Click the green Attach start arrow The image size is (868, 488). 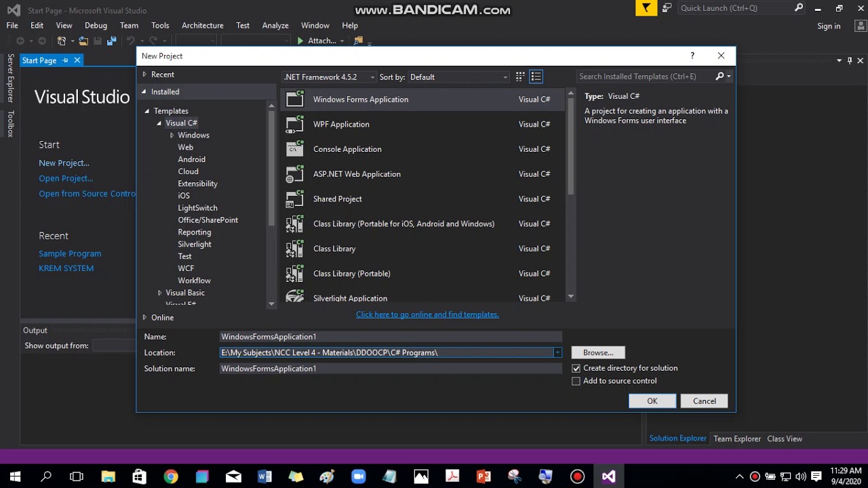pyautogui.click(x=300, y=41)
